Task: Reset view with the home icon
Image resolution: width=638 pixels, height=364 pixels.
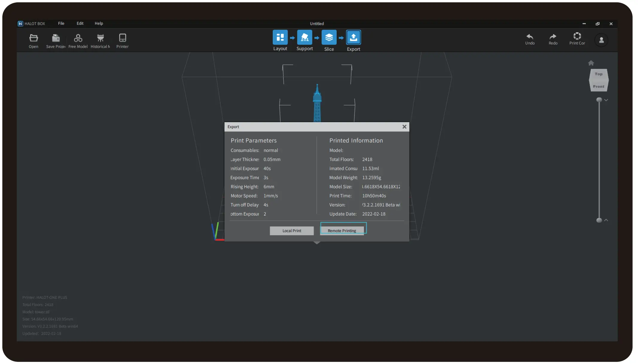Action: [x=591, y=63]
